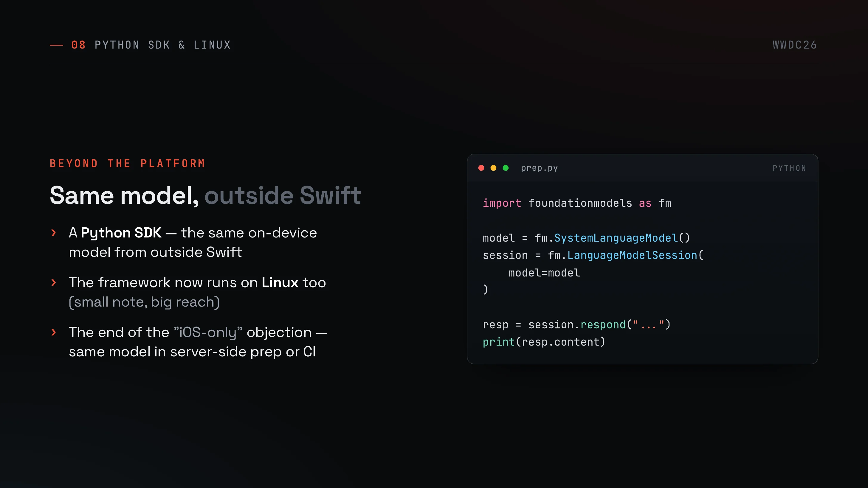868x488 pixels.
Task: Click the 'WWDC26' label at top right
Action: (795, 45)
